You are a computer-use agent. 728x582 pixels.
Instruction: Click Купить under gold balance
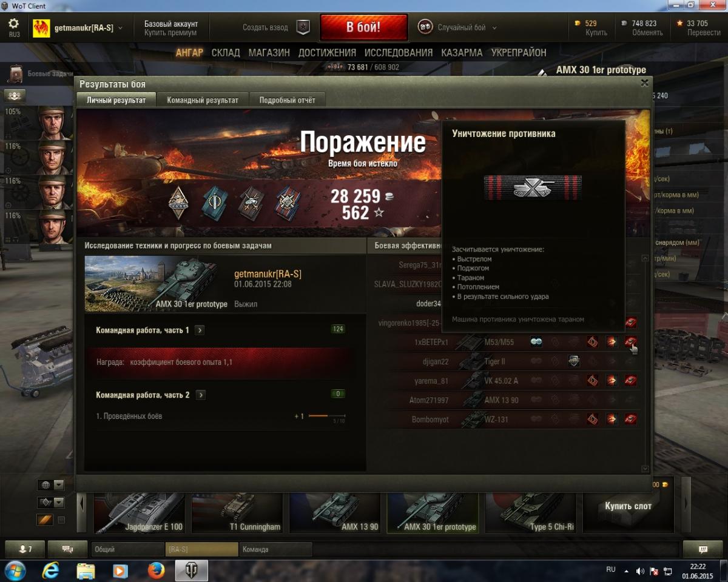pos(596,33)
